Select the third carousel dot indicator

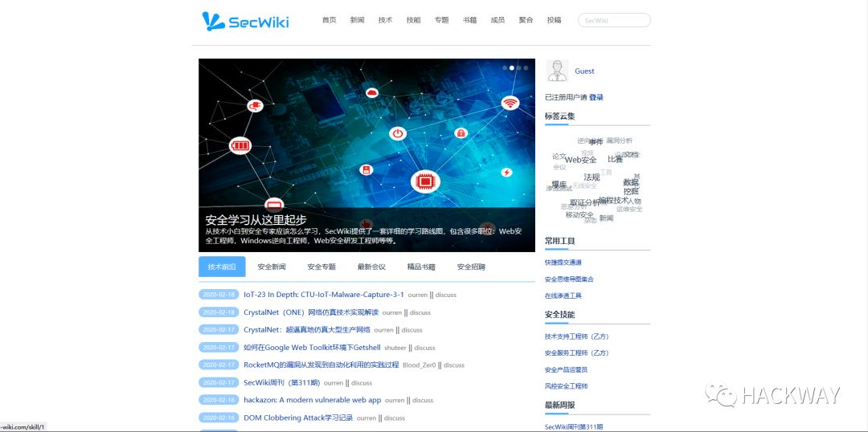[x=518, y=68]
